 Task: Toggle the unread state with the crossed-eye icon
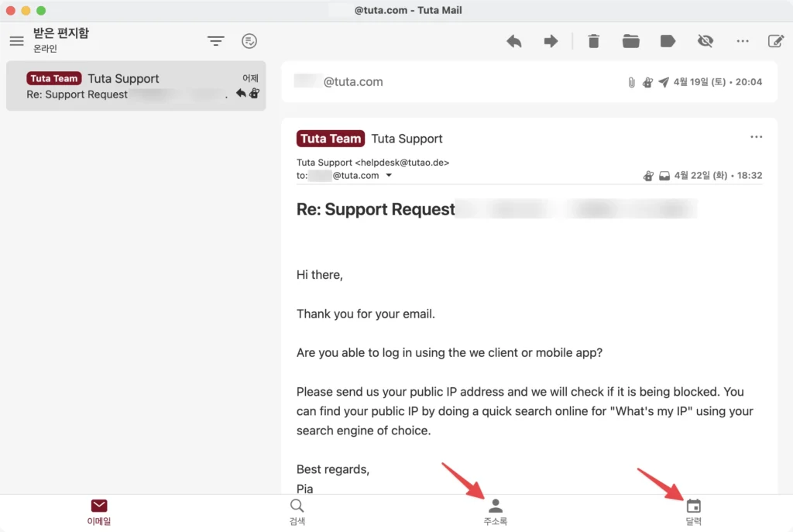point(705,41)
